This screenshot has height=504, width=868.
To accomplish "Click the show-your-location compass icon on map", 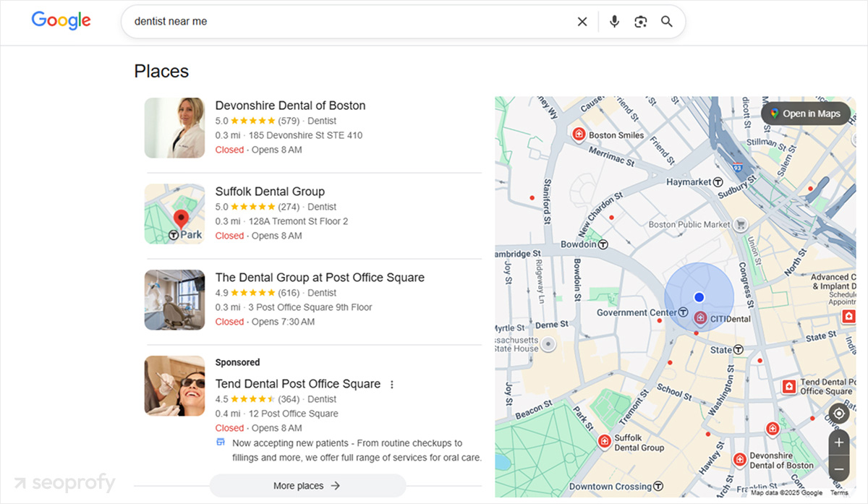I will (x=838, y=413).
